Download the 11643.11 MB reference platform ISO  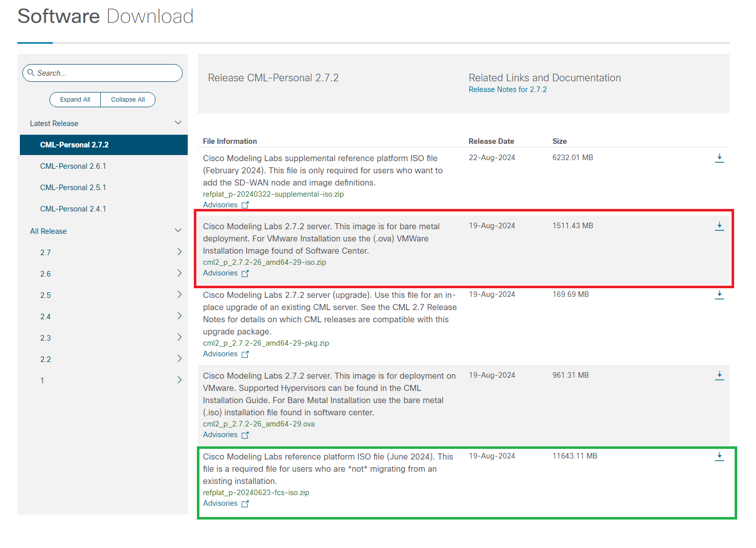point(719,456)
